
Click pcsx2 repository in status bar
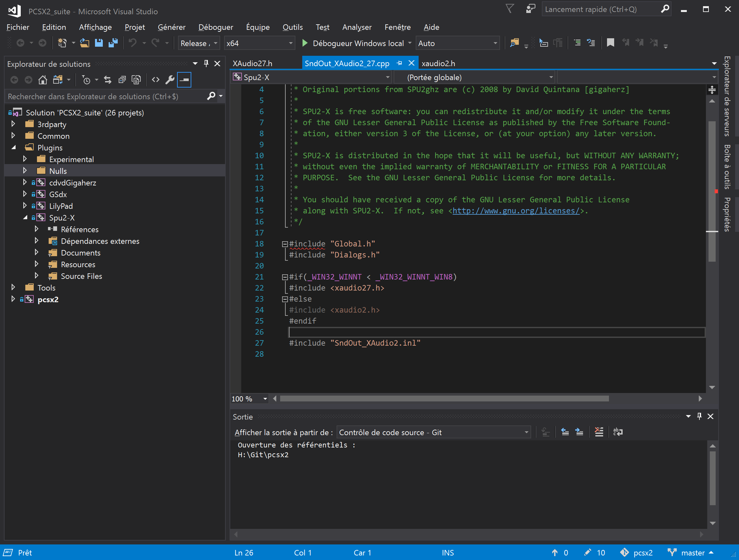tap(636, 553)
